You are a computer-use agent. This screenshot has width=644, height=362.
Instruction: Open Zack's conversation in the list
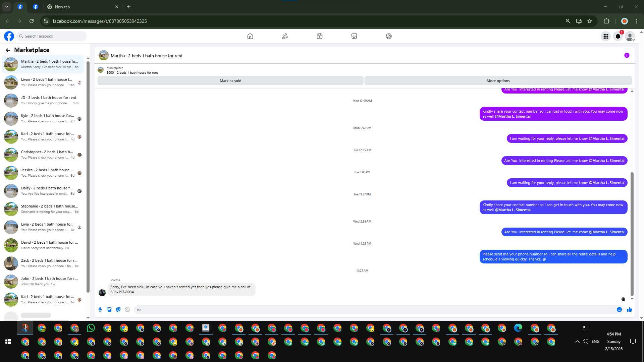click(x=43, y=263)
